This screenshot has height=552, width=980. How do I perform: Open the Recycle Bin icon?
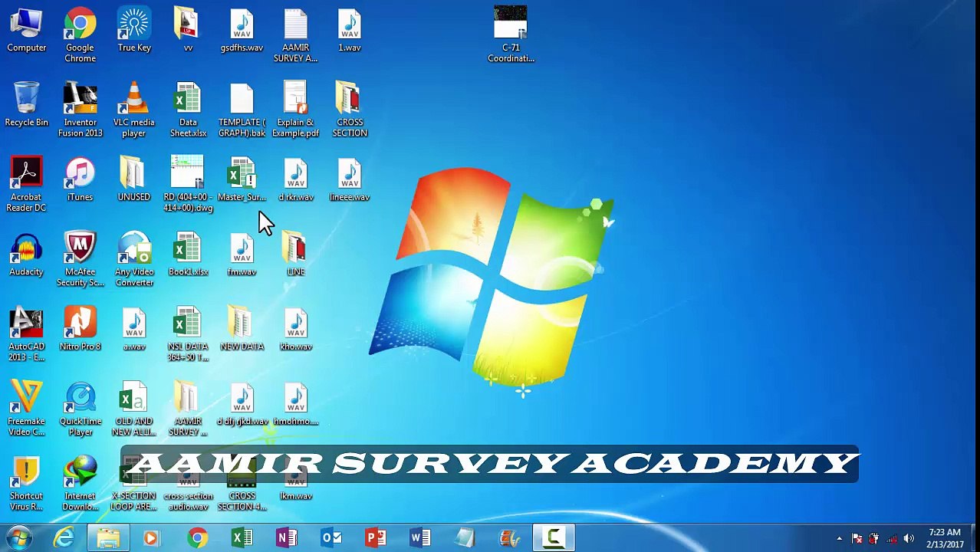(x=26, y=105)
